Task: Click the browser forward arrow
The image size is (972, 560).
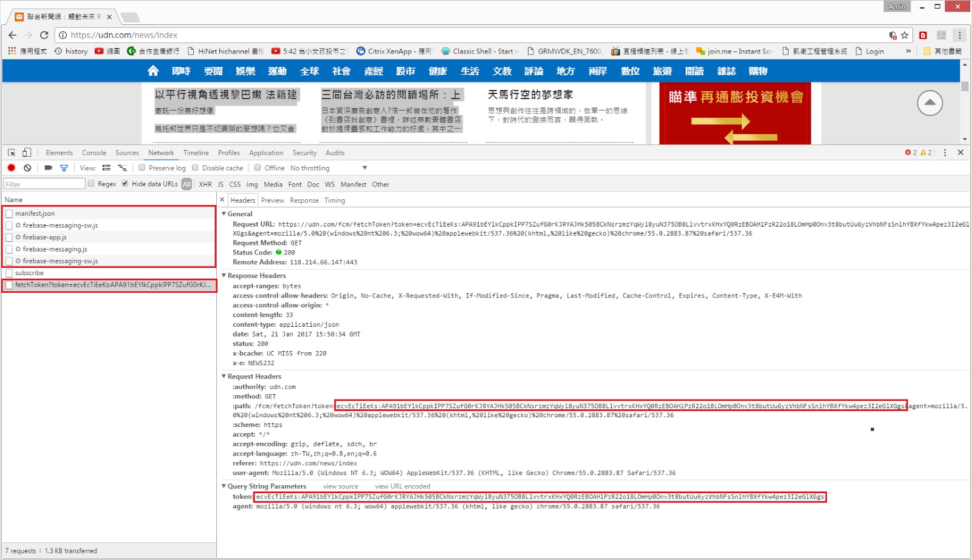Action: tap(29, 35)
